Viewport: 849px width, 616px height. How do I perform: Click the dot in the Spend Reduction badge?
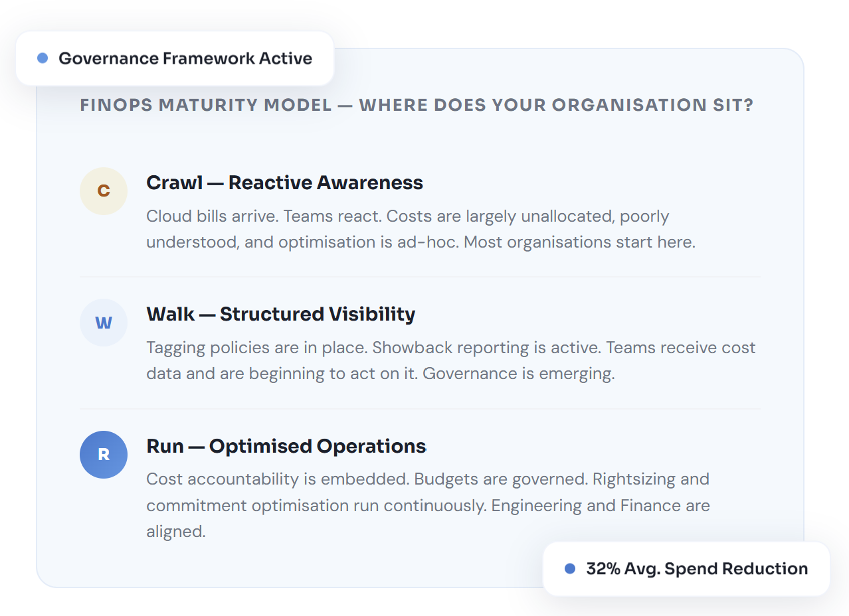tap(569, 569)
